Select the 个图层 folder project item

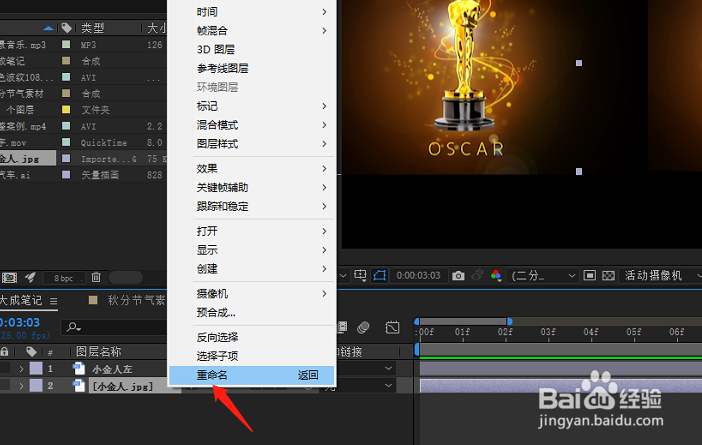[20, 110]
